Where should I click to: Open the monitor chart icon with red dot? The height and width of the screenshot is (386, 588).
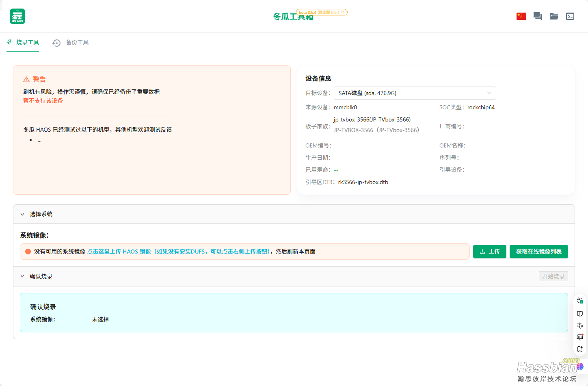580,337
